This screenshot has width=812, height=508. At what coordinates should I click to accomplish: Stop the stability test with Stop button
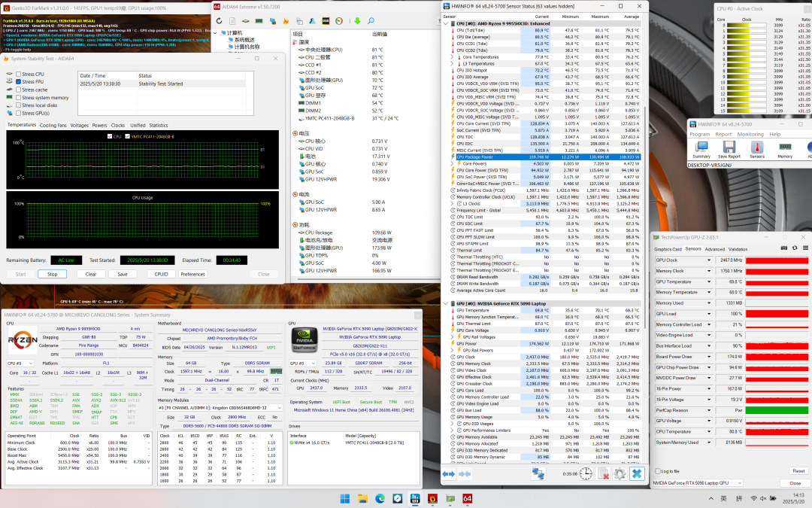tap(53, 274)
